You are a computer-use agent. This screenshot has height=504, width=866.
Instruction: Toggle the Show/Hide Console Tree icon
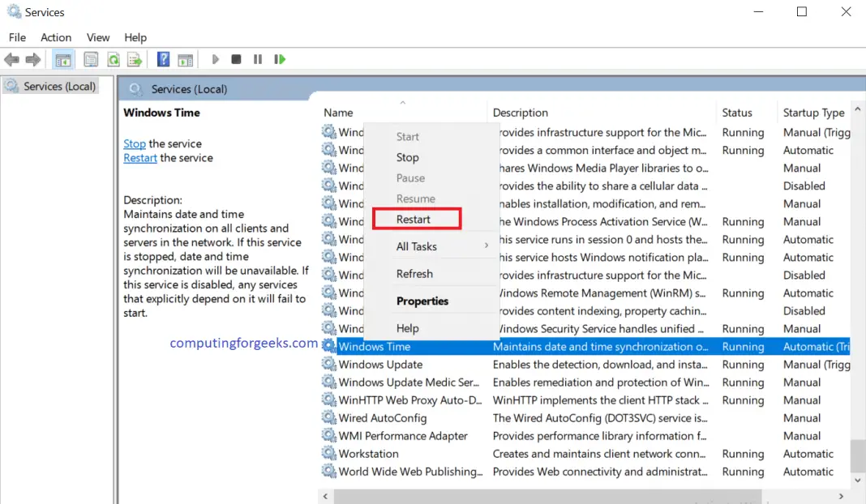click(x=62, y=59)
